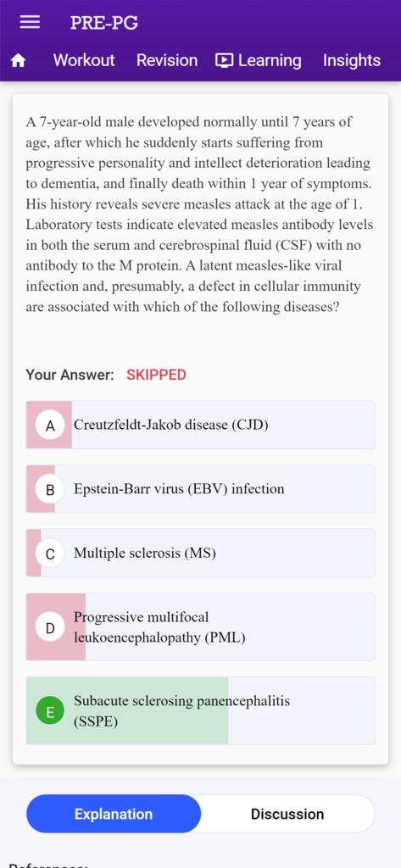Click the PRE-PG app title
This screenshot has height=868, width=401.
[x=104, y=23]
